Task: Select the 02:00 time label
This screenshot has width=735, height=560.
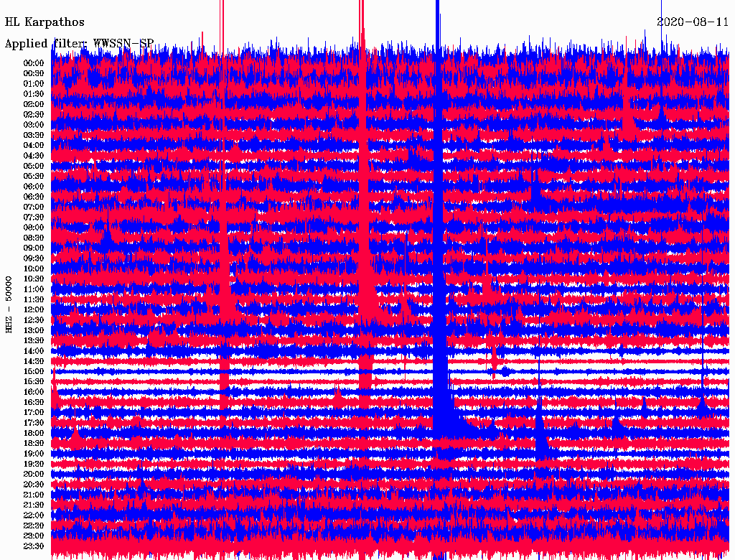Action: pyautogui.click(x=34, y=104)
